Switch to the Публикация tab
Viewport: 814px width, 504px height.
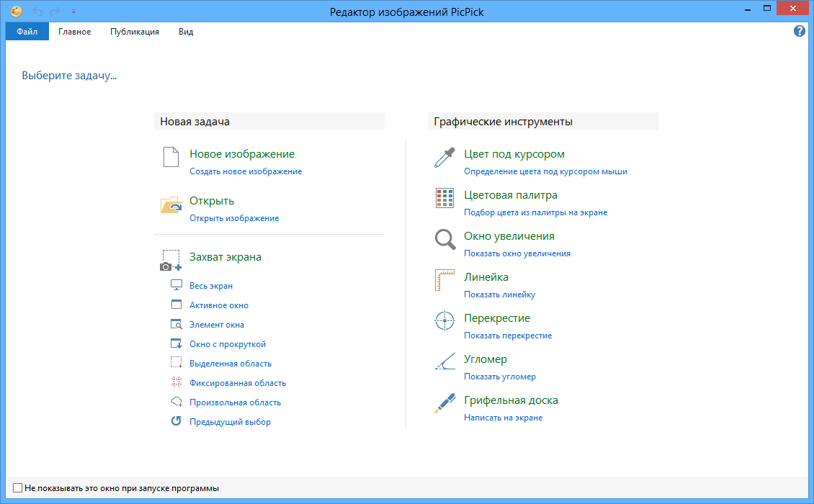135,32
